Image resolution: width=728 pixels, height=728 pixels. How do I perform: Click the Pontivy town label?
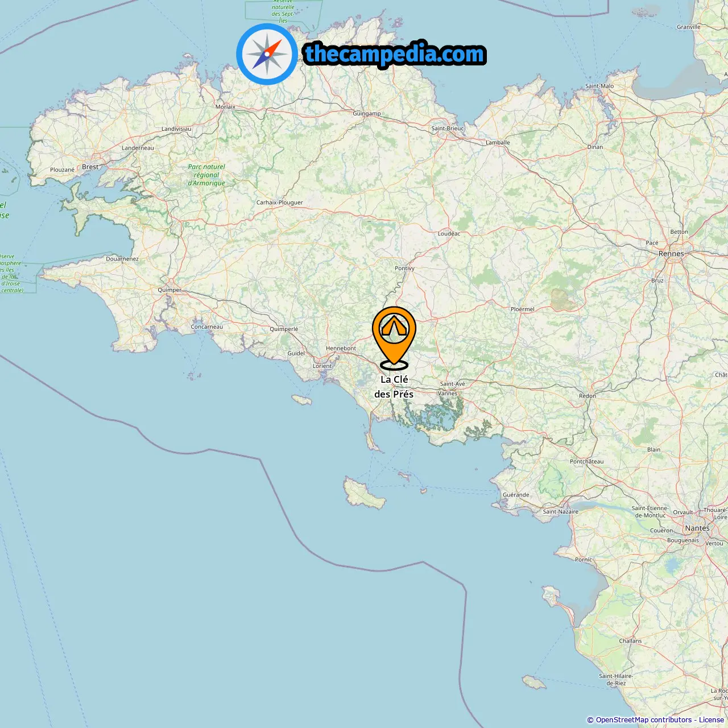(x=405, y=268)
